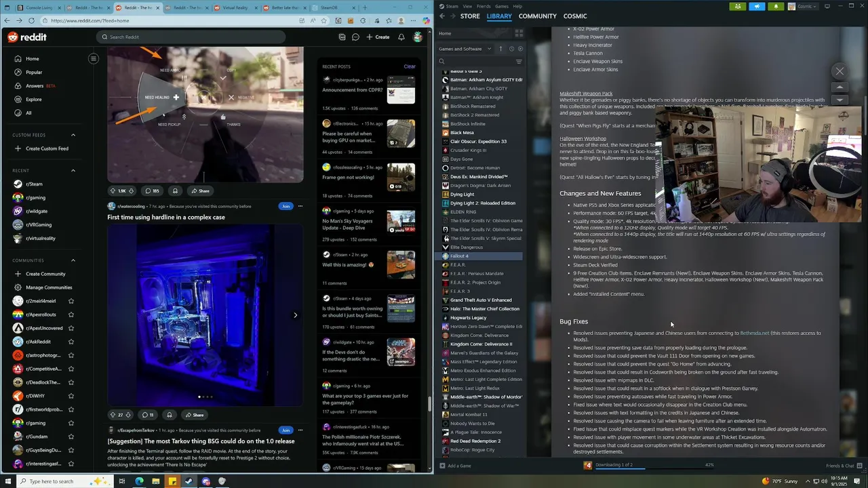Screen dimensions: 868x488
Task: Go back in the Edge browser
Action: click(x=7, y=20)
